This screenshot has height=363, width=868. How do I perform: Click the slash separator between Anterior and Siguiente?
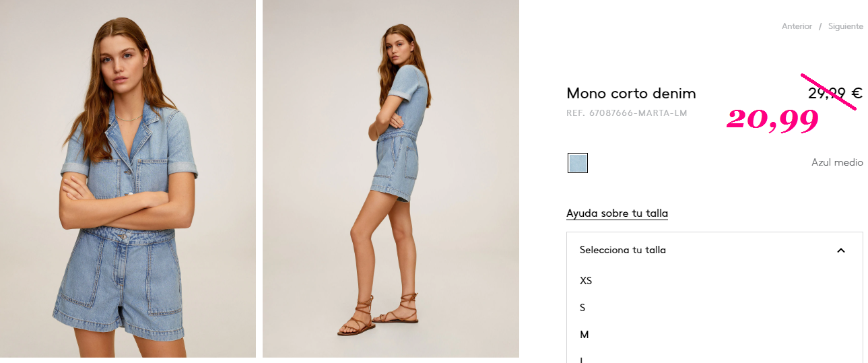pos(820,26)
